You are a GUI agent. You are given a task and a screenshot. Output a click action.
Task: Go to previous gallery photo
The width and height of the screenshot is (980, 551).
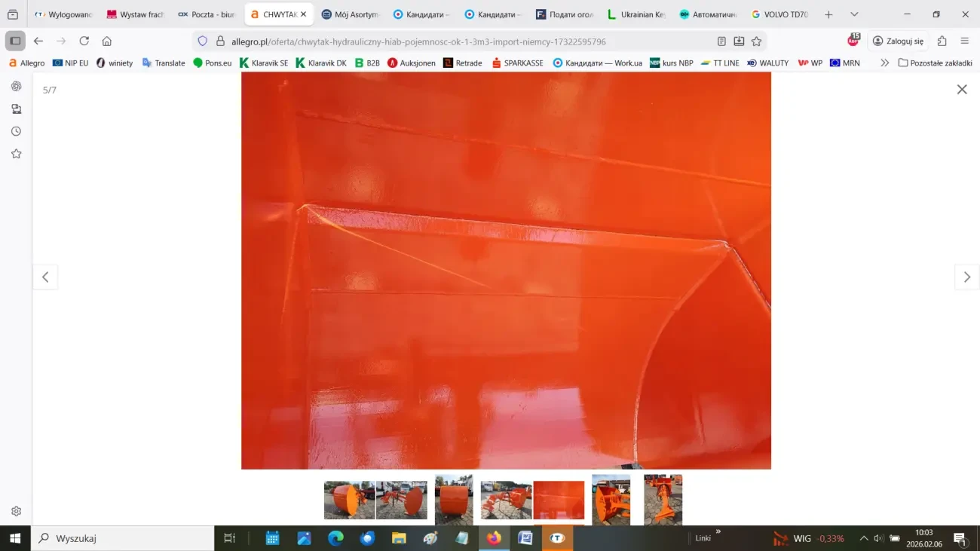(45, 277)
